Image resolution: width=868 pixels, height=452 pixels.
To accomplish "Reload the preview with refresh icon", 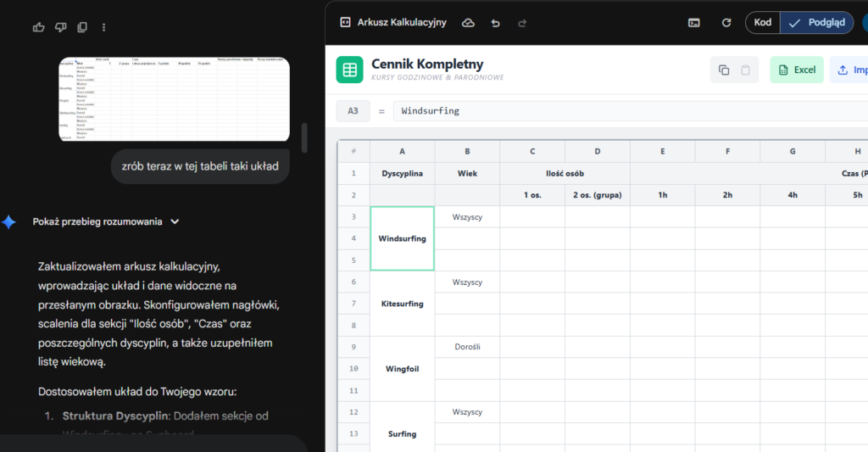I will [x=726, y=23].
